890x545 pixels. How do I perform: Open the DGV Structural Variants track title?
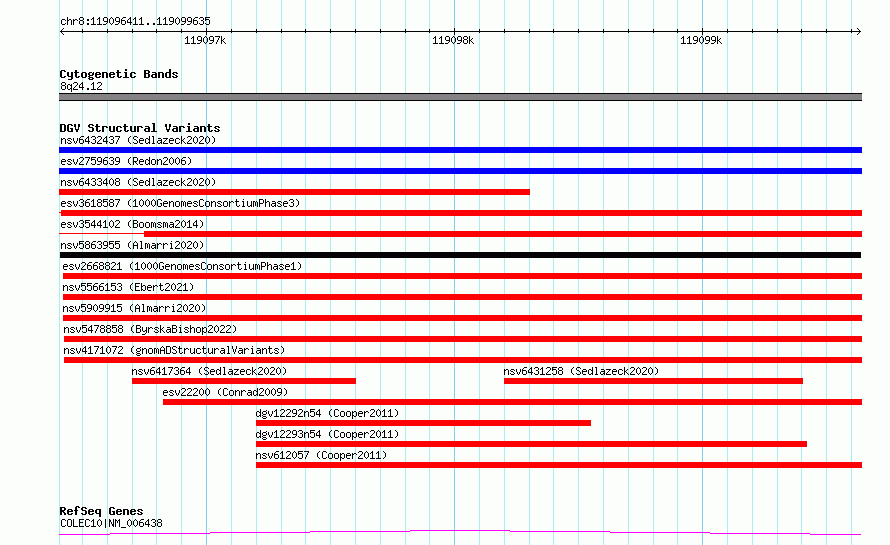pyautogui.click(x=140, y=128)
